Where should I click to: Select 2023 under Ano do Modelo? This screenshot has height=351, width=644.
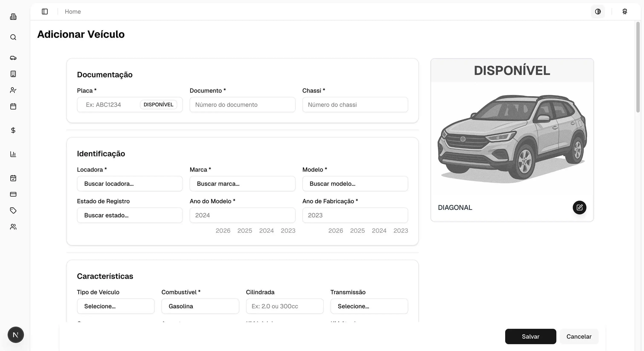tap(288, 231)
